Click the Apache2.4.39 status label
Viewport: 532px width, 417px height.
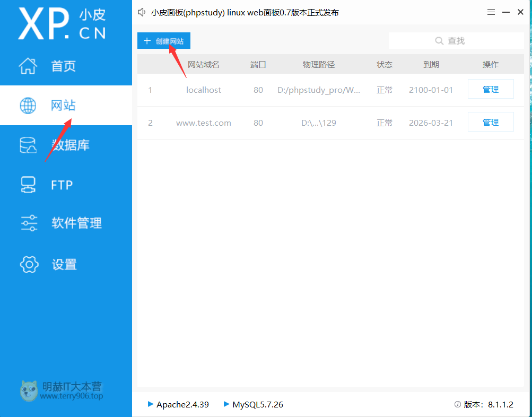point(182,404)
